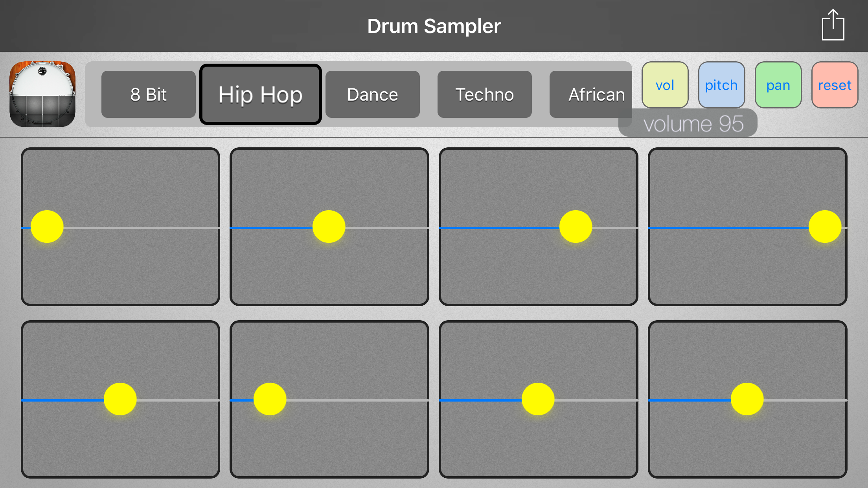The width and height of the screenshot is (868, 488).
Task: Tap the snare drum app icon
Action: click(x=42, y=94)
